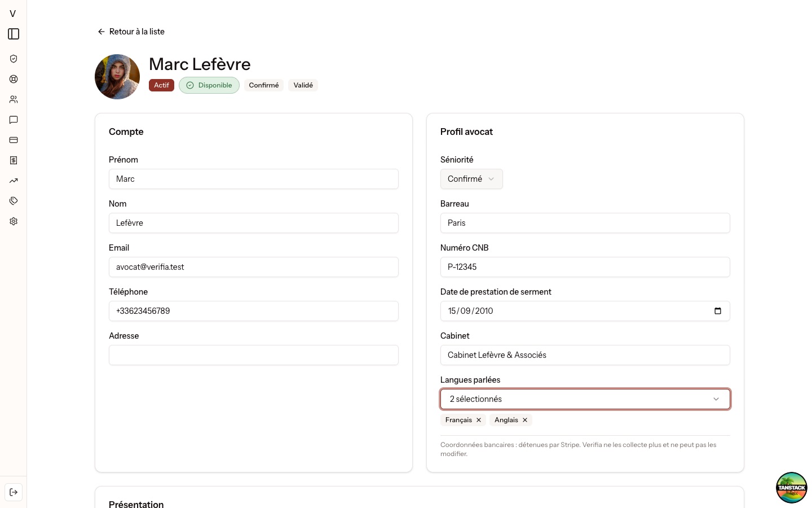Click the Présentation section heading
The width and height of the screenshot is (812, 508).
(x=136, y=504)
